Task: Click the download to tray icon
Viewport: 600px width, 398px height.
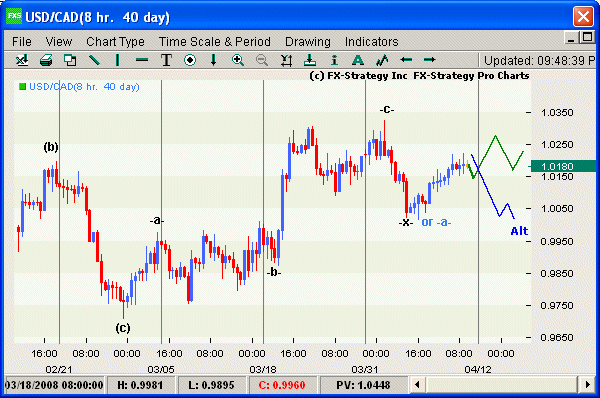Action: point(310,60)
